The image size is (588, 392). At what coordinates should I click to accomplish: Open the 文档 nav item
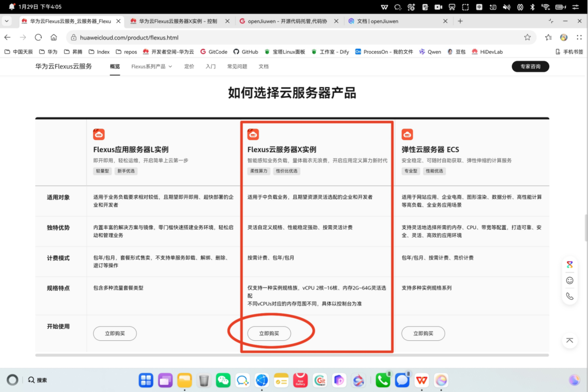[x=263, y=66]
